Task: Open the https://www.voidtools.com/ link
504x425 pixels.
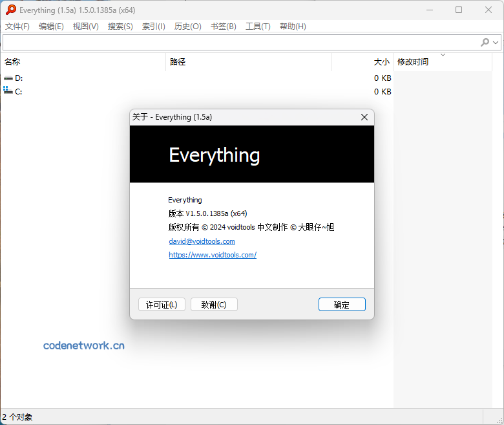Action: tap(213, 255)
